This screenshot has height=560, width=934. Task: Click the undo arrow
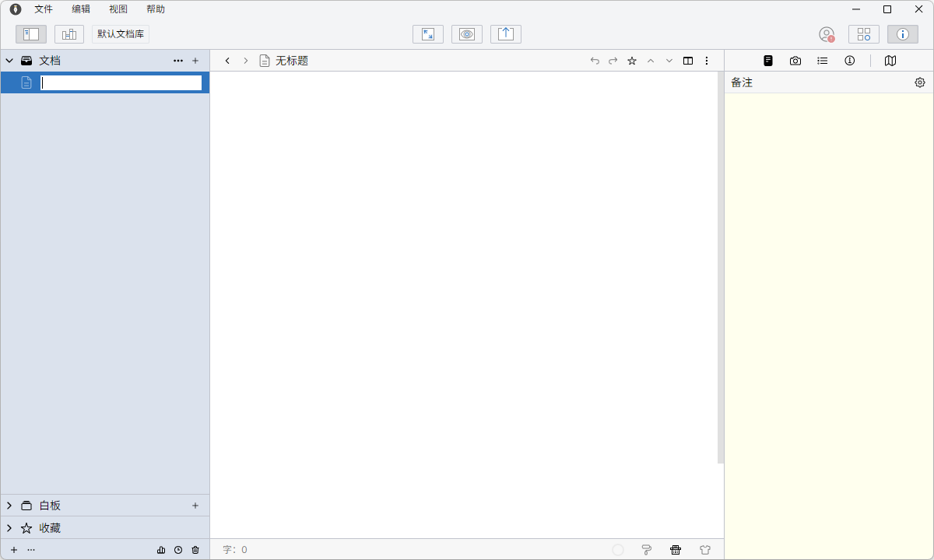tap(595, 61)
